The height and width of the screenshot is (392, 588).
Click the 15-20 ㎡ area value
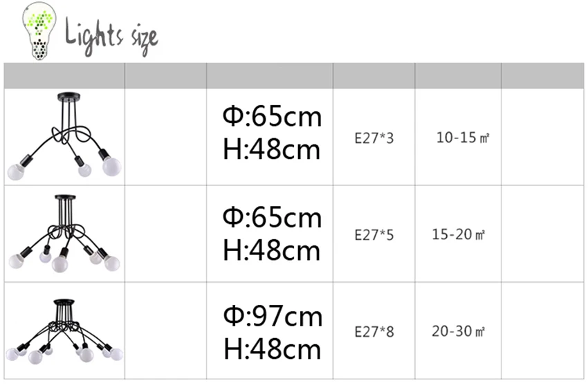coord(459,234)
